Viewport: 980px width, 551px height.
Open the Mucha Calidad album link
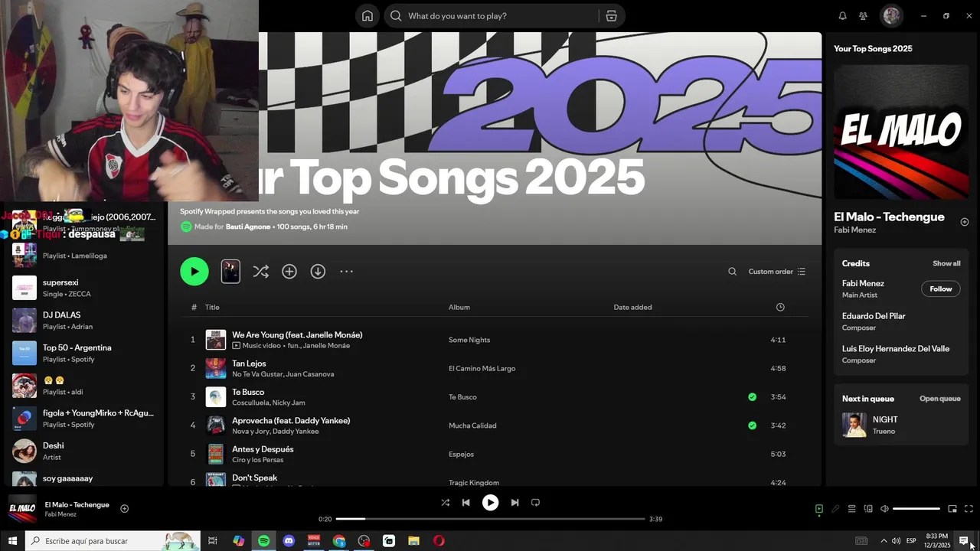[x=472, y=425]
